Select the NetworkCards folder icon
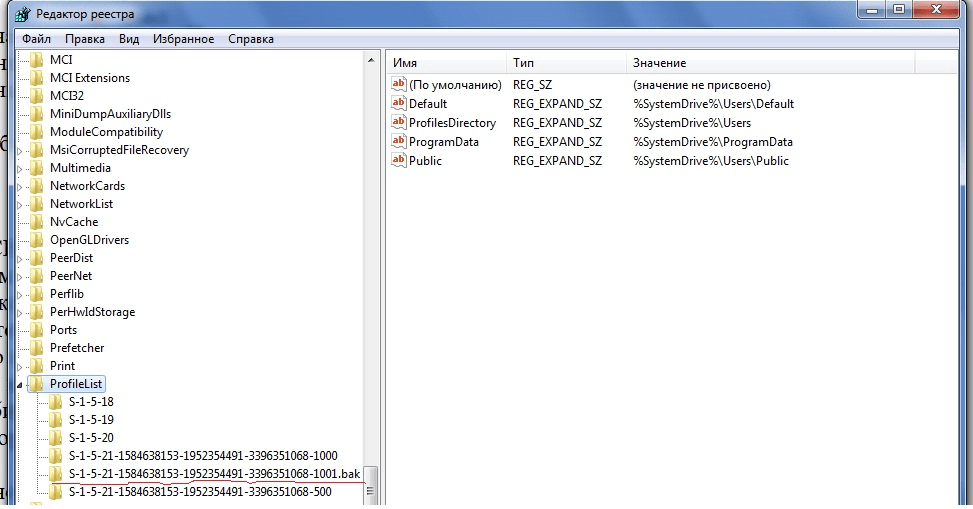 click(38, 186)
